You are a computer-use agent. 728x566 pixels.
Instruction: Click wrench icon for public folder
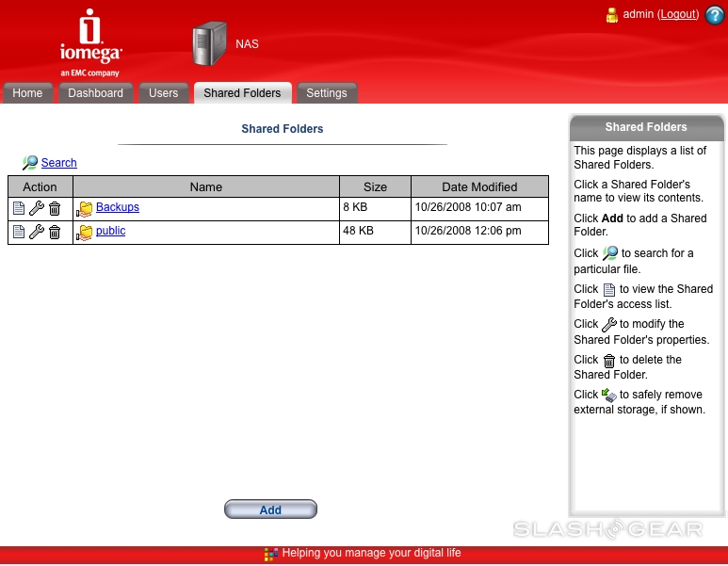point(37,232)
